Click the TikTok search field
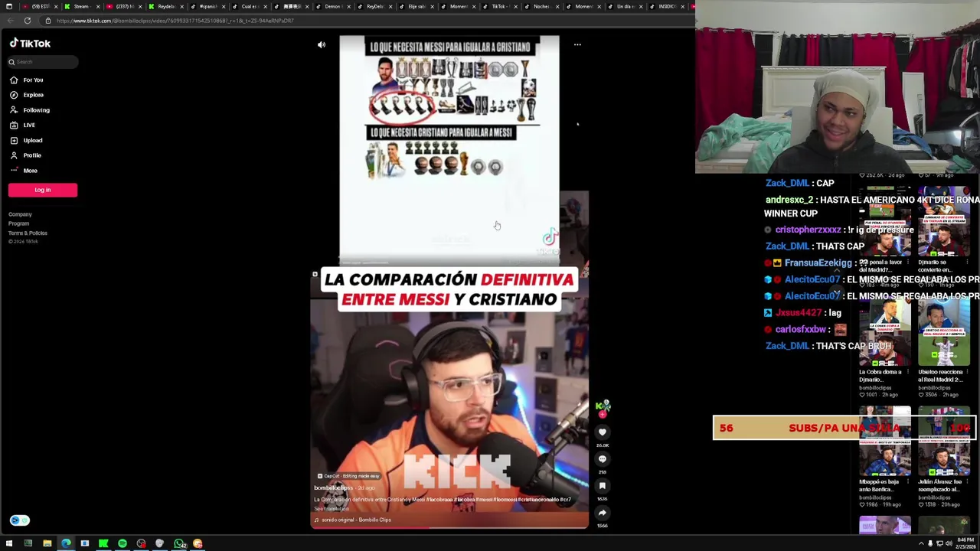Viewport: 980px width, 551px height. 43,62
